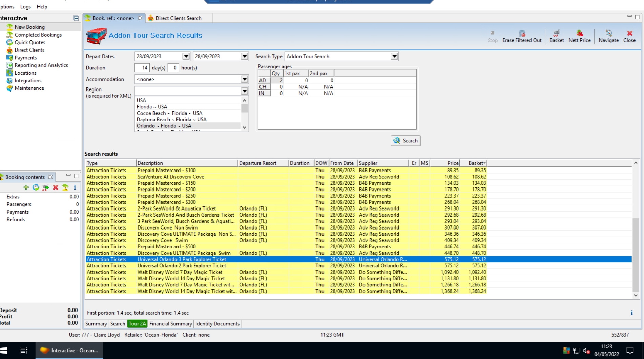Open Reporting and Analytics
Viewport: 644px width, 359px height.
(41, 65)
